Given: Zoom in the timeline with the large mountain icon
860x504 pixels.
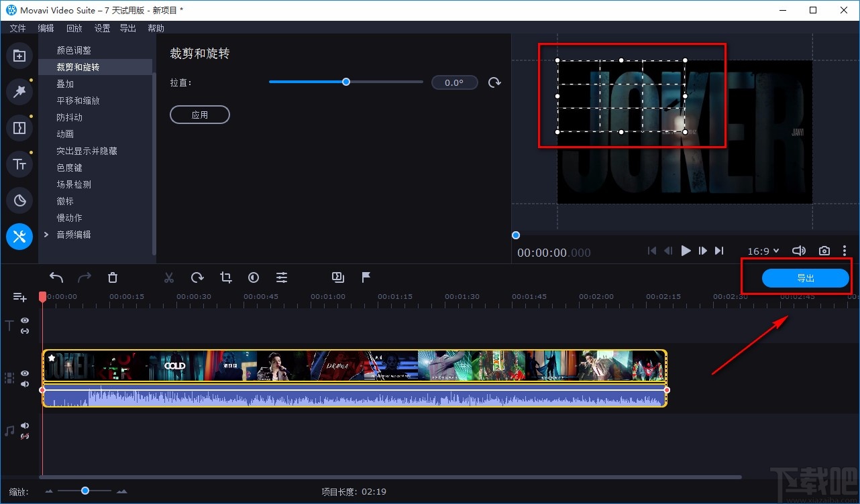Looking at the screenshot, I should tap(121, 491).
